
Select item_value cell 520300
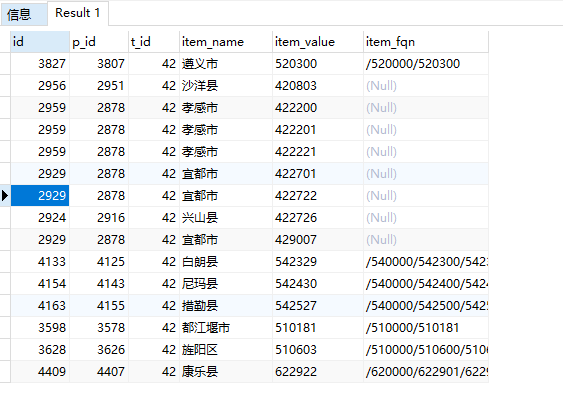coord(318,64)
